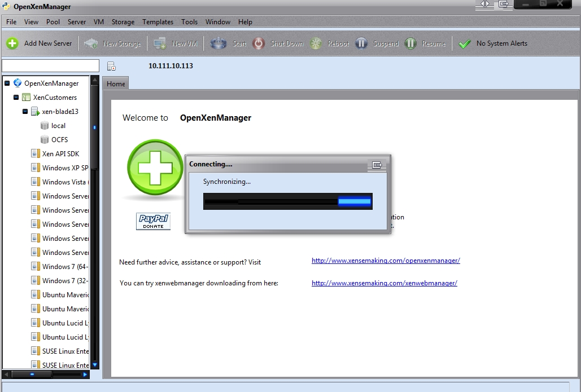
Task: Click the Synchronizing progress bar
Action: coord(287,201)
